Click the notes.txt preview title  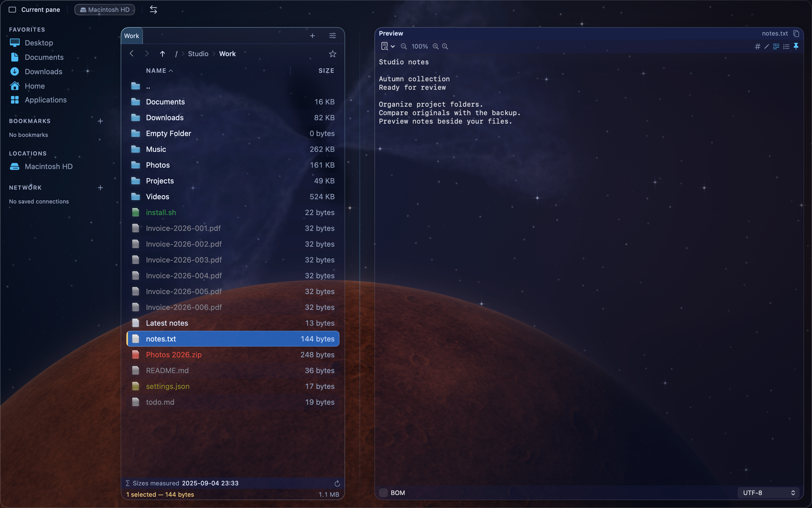pos(775,33)
